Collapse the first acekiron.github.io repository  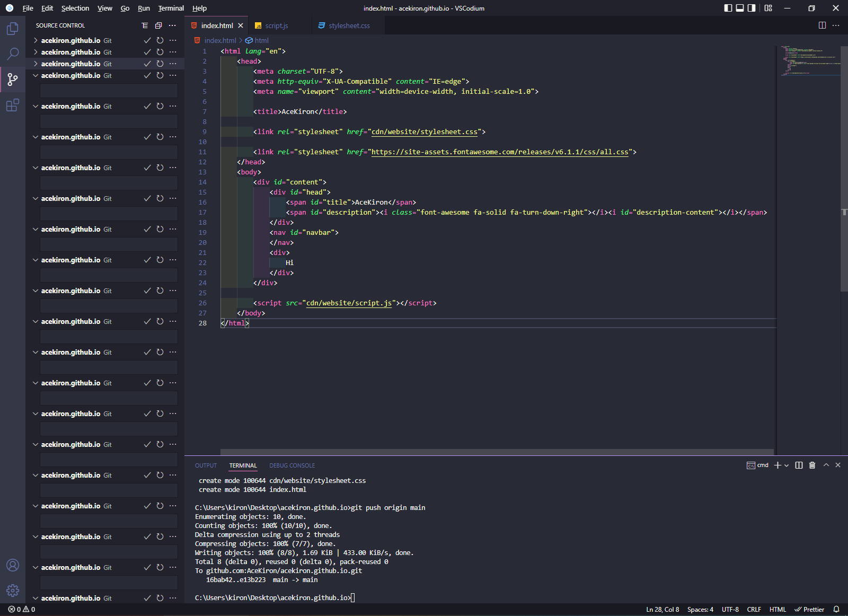[35, 40]
